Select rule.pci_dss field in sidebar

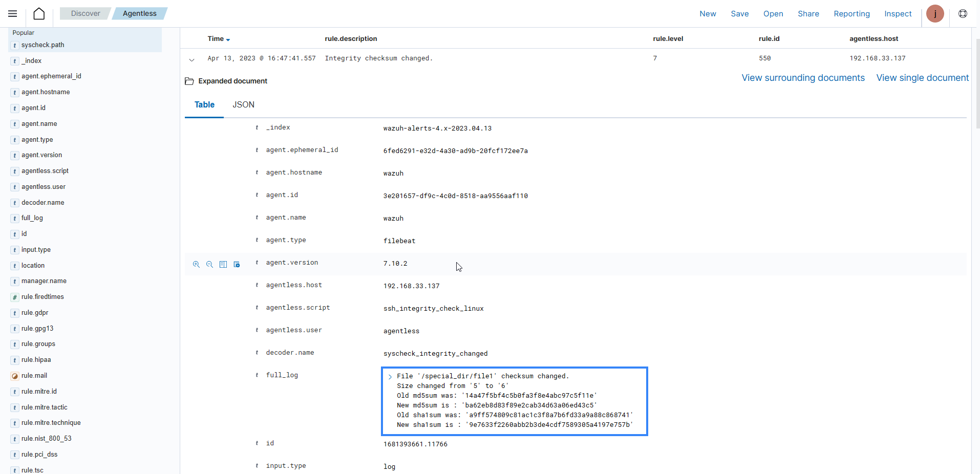(39, 455)
